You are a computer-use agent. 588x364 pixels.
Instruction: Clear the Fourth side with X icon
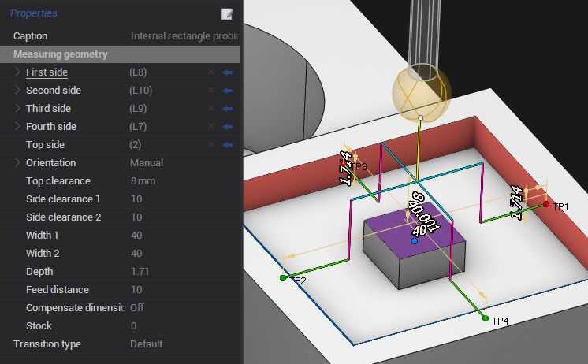[x=210, y=127]
